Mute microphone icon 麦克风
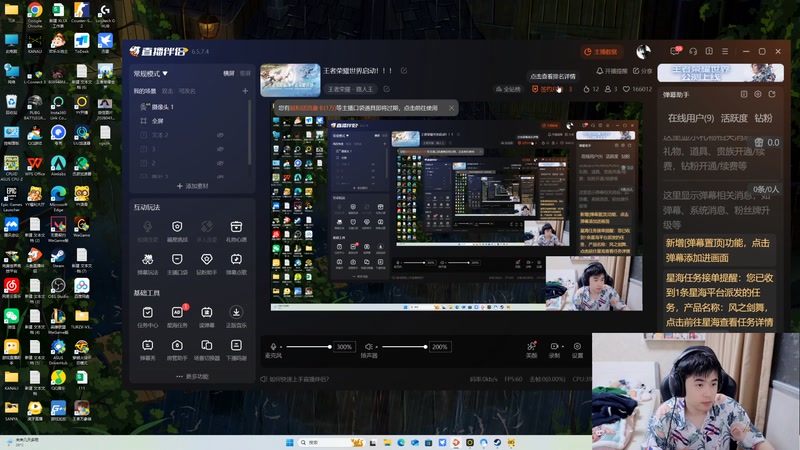 273,346
